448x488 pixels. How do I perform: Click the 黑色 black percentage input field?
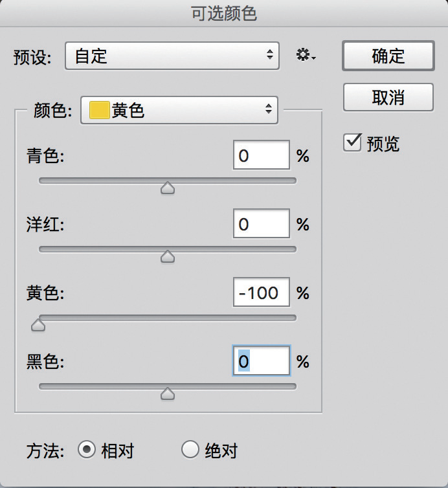point(261,361)
